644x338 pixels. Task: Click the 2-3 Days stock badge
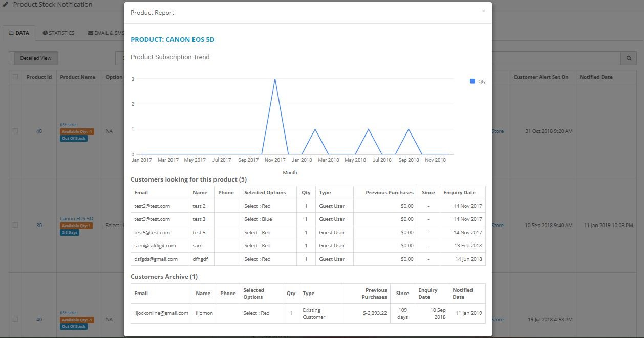tap(70, 233)
